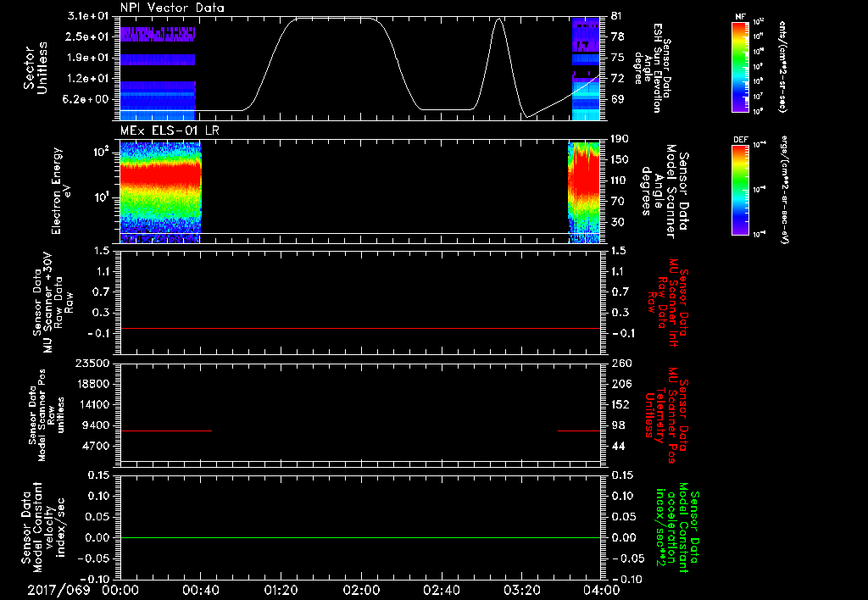This screenshot has height=600, width=868.
Task: Click the NPI Vector Data panel title
Action: tap(172, 8)
